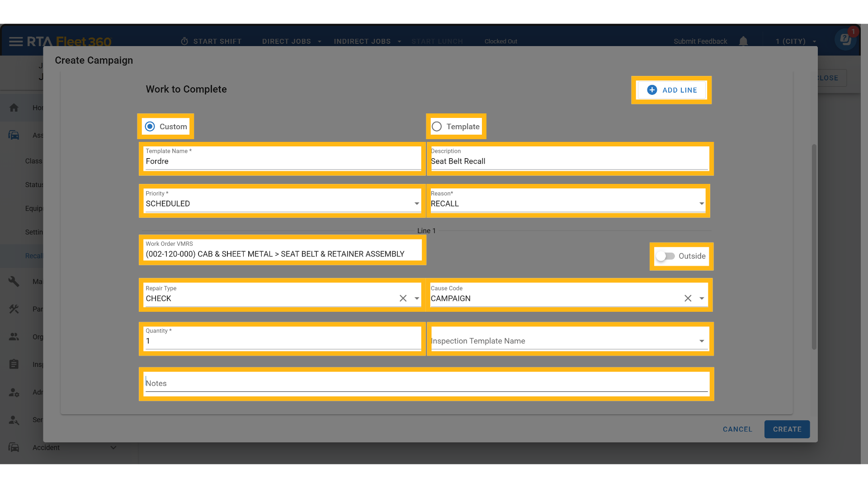This screenshot has height=488, width=868.
Task: Click the dialog vertical scrollbar
Action: coord(814,247)
